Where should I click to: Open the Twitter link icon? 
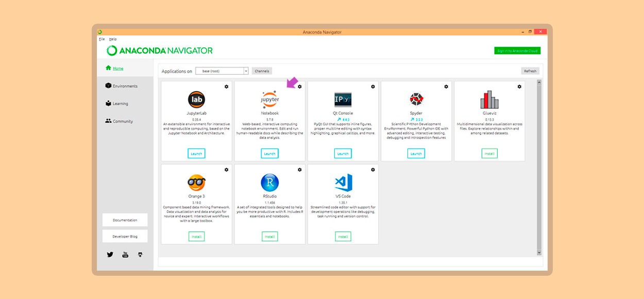pyautogui.click(x=110, y=254)
